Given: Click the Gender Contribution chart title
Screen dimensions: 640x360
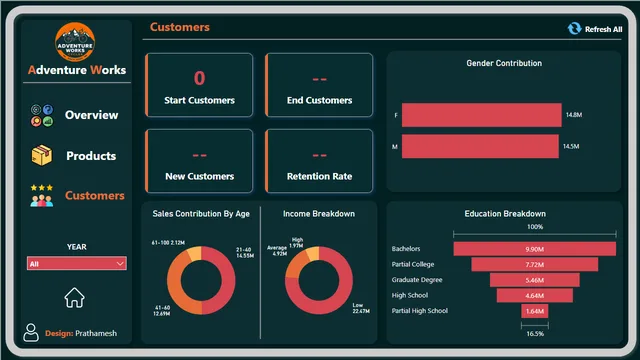Looking at the screenshot, I should tap(504, 63).
